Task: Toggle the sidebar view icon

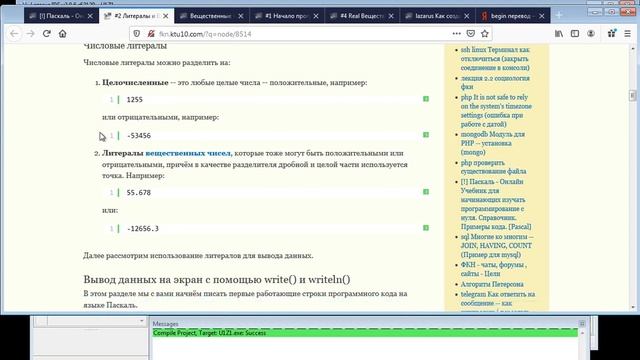Action: tap(575, 34)
